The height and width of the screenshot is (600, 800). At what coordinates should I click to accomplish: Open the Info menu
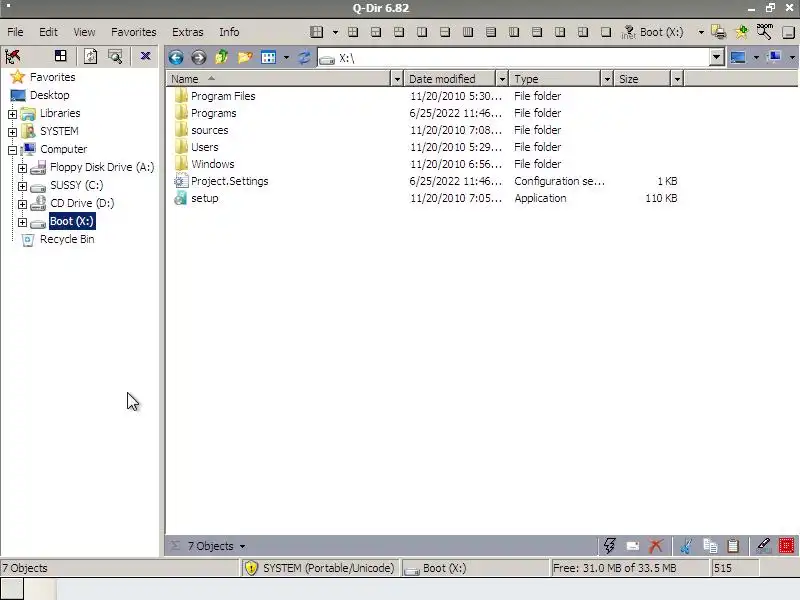coord(229,32)
